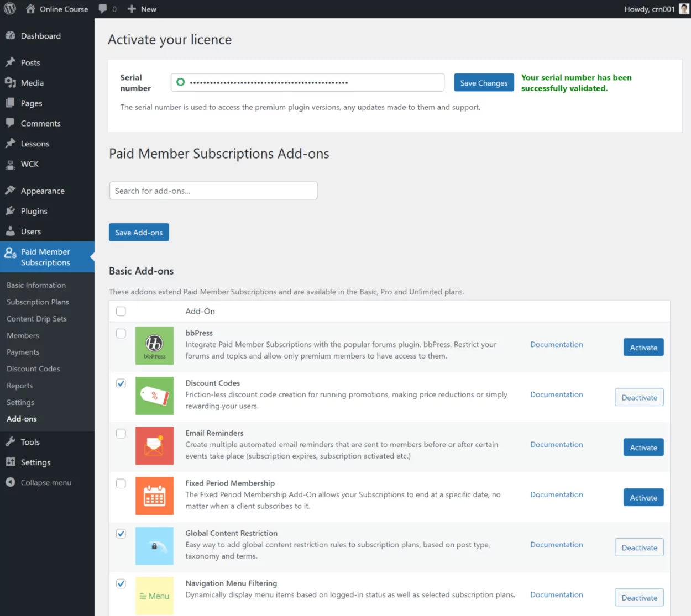The width and height of the screenshot is (691, 616).
Task: Click the plus icon next to New
Action: coord(132,9)
